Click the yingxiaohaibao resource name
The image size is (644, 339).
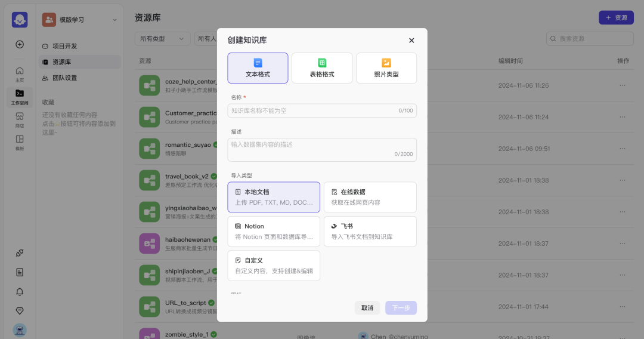[x=191, y=208]
